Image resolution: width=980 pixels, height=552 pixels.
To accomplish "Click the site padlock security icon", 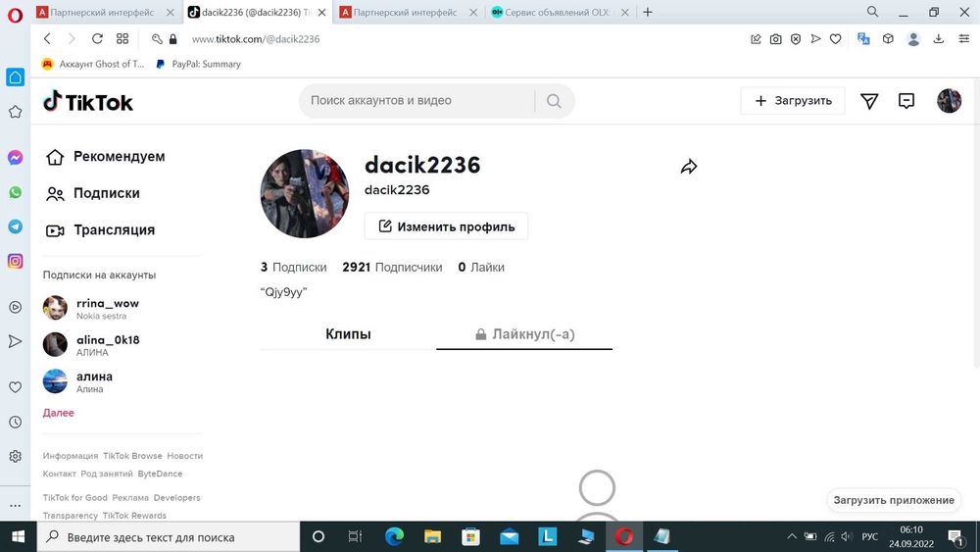I will [173, 39].
